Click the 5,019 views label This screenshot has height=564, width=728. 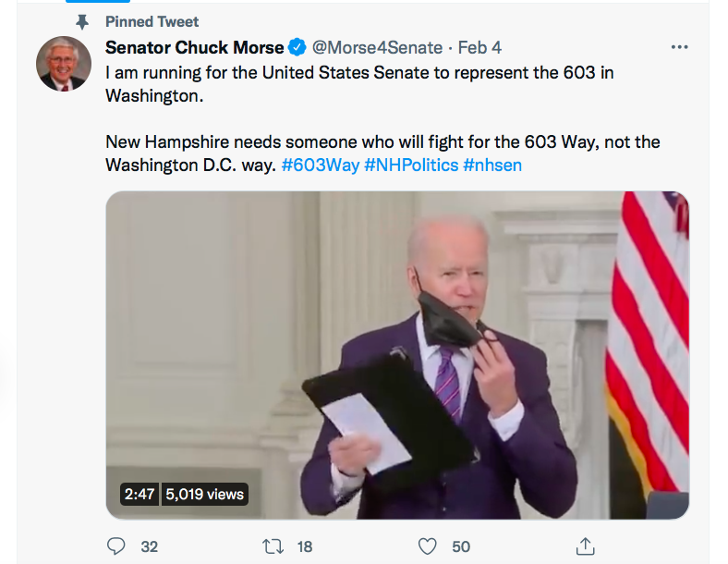[x=205, y=494]
